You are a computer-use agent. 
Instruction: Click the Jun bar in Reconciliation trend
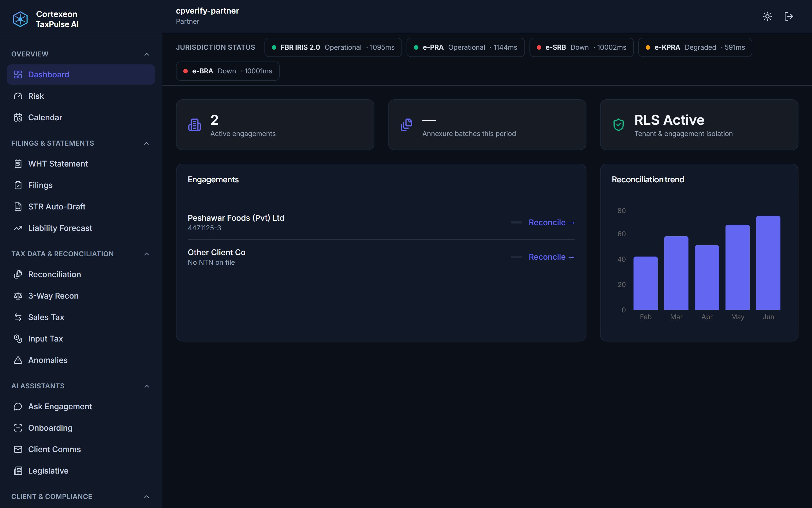(x=768, y=263)
